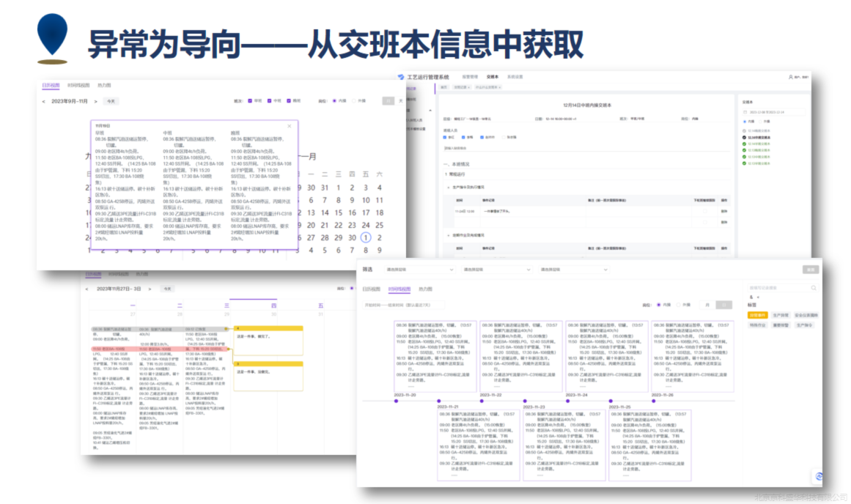Go to next week after 2023年11月27日–3日
The image size is (851, 504).
150,289
